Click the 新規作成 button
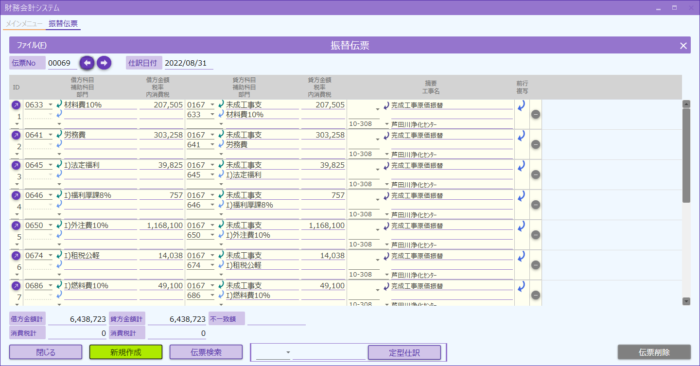Screen dimensions: 700x366 coord(126,352)
